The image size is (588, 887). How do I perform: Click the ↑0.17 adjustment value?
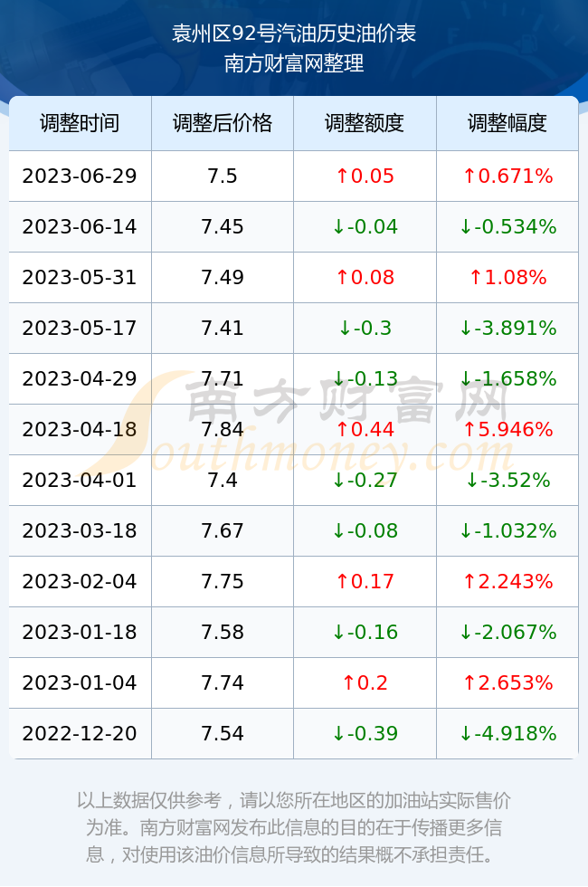point(365,581)
